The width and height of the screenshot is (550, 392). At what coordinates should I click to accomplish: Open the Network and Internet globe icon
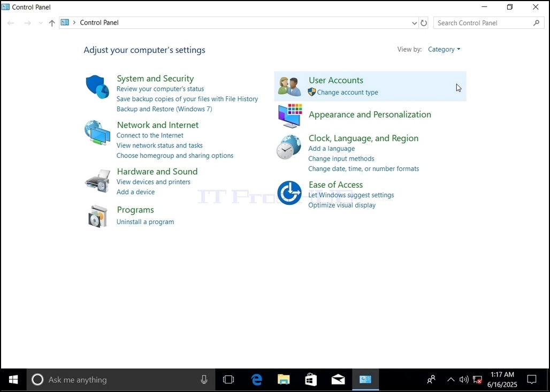[x=97, y=133]
